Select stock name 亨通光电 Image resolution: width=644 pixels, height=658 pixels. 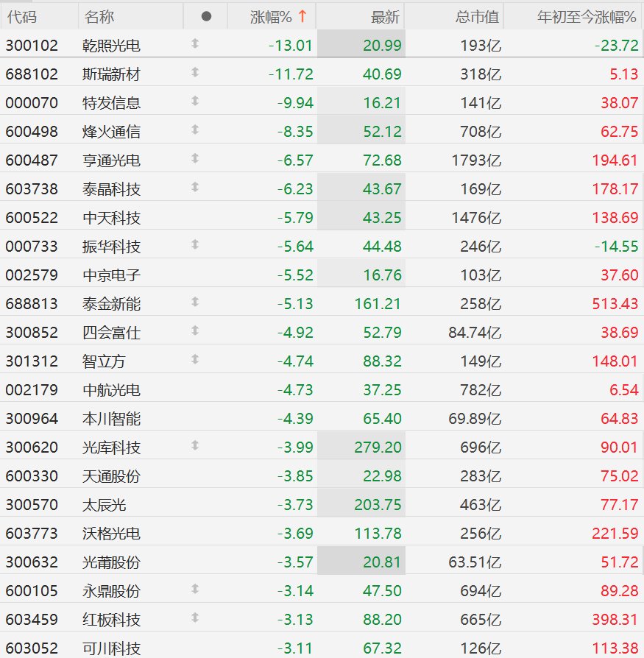111,160
